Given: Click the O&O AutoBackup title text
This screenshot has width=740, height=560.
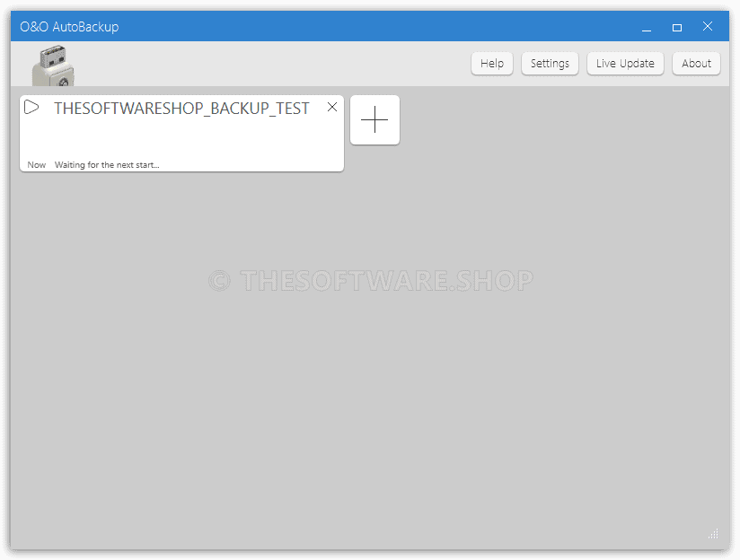Looking at the screenshot, I should pos(69,27).
